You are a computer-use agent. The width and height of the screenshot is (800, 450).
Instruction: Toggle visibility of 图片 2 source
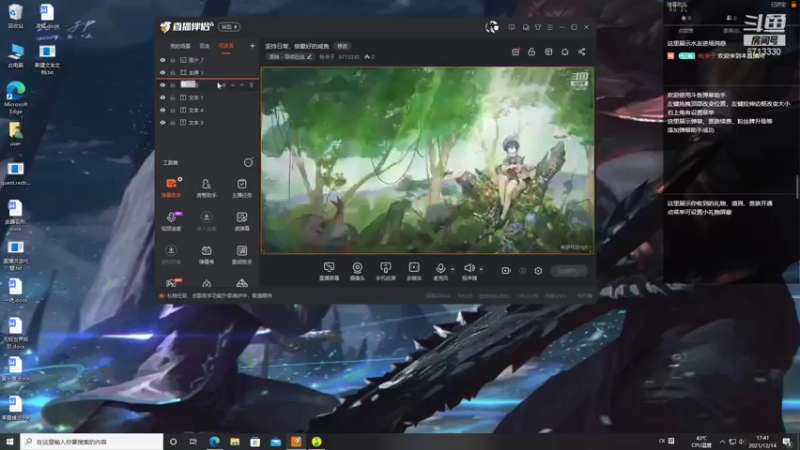(x=163, y=60)
